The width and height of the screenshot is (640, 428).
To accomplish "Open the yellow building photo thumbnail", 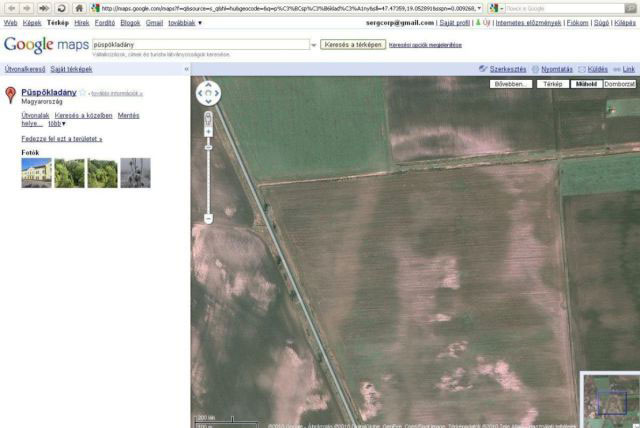I will click(x=36, y=173).
